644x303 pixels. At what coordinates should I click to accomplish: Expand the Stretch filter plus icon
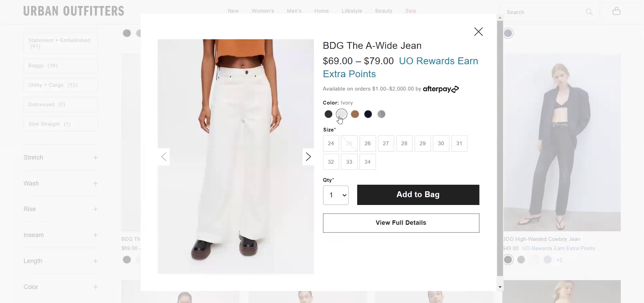(x=96, y=158)
